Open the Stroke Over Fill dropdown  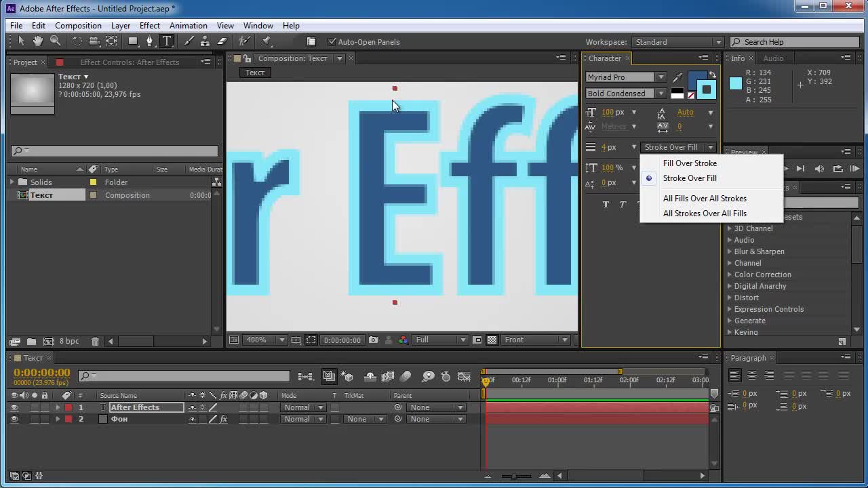678,147
